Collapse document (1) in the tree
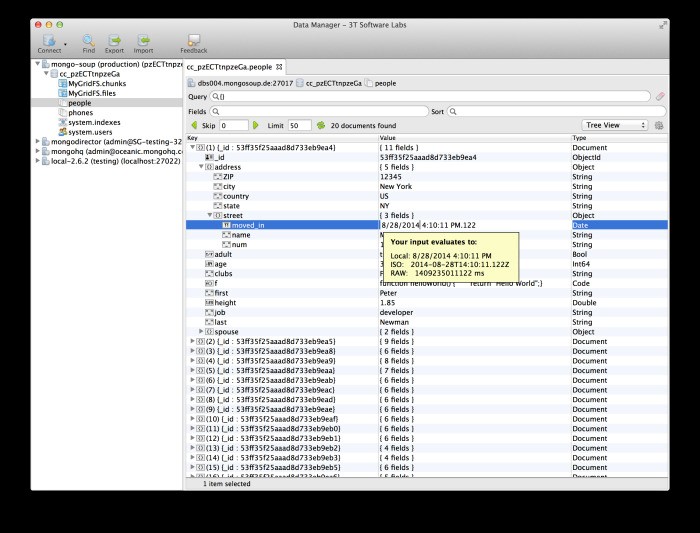Image resolution: width=700 pixels, height=533 pixels. [x=192, y=147]
